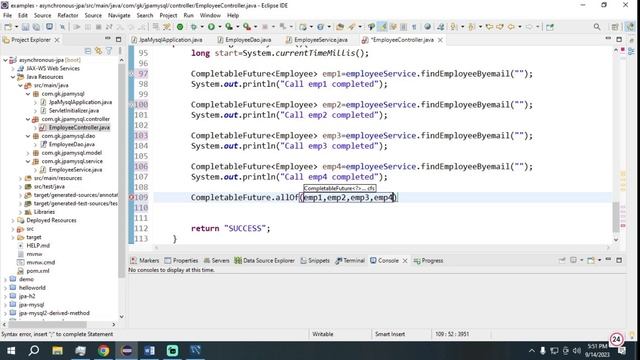Open the Markers view tab
This screenshot has width=640, height=360.
click(145, 260)
